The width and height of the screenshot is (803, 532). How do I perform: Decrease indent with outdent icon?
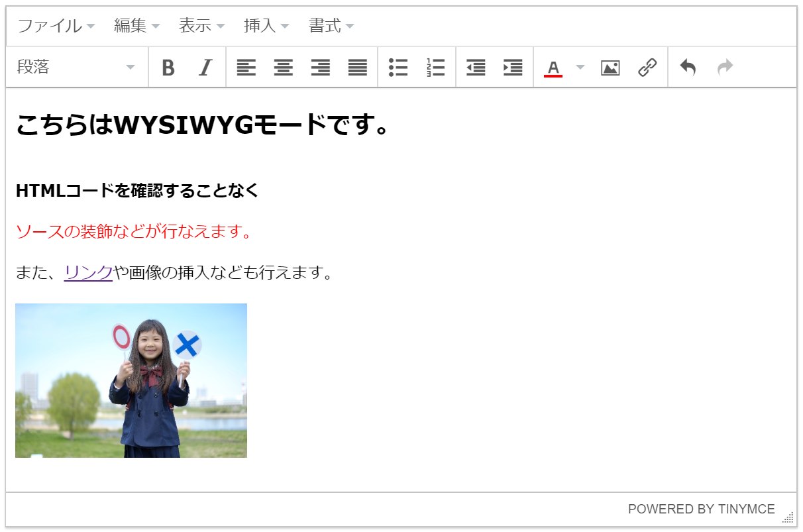[476, 68]
